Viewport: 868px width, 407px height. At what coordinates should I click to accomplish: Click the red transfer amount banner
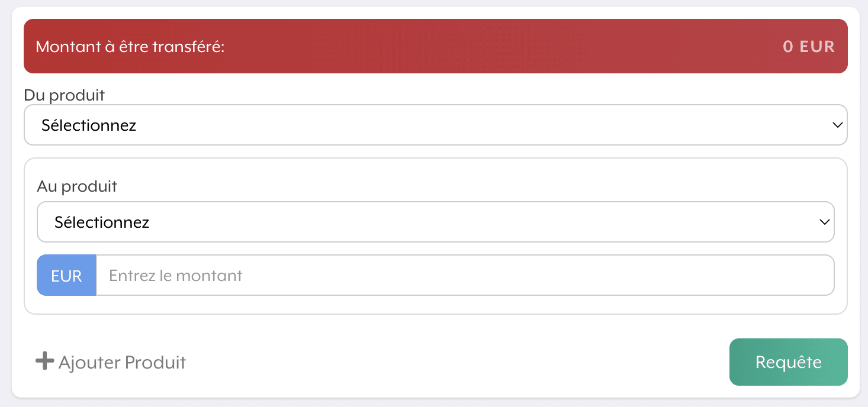coord(474,47)
